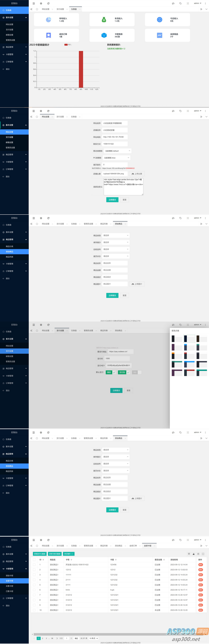Open 未售卡密 in the sidebar menu
This screenshot has width=209, height=644.
[14, 586]
